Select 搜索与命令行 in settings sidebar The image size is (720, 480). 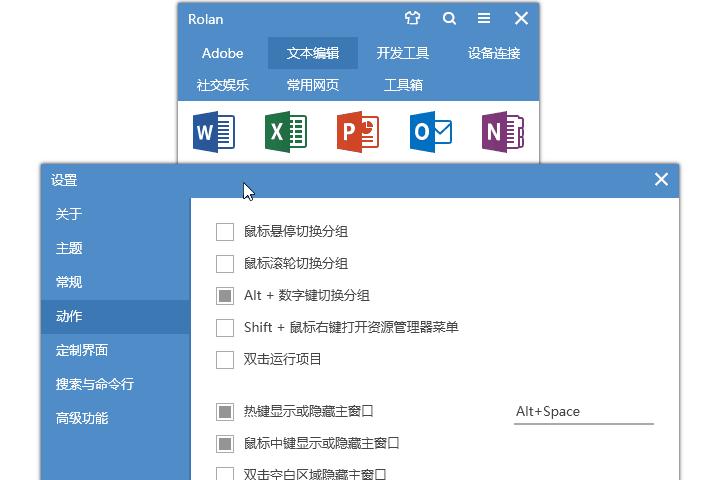tap(95, 384)
